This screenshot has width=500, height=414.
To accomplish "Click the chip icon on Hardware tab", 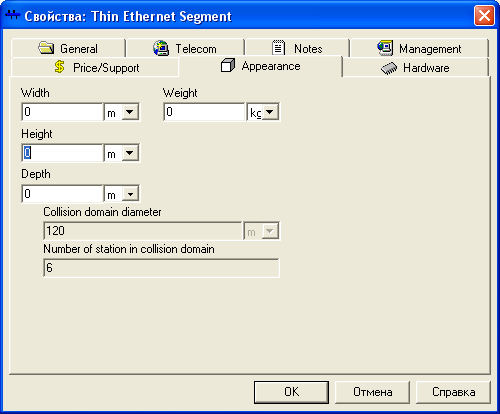I will click(389, 68).
